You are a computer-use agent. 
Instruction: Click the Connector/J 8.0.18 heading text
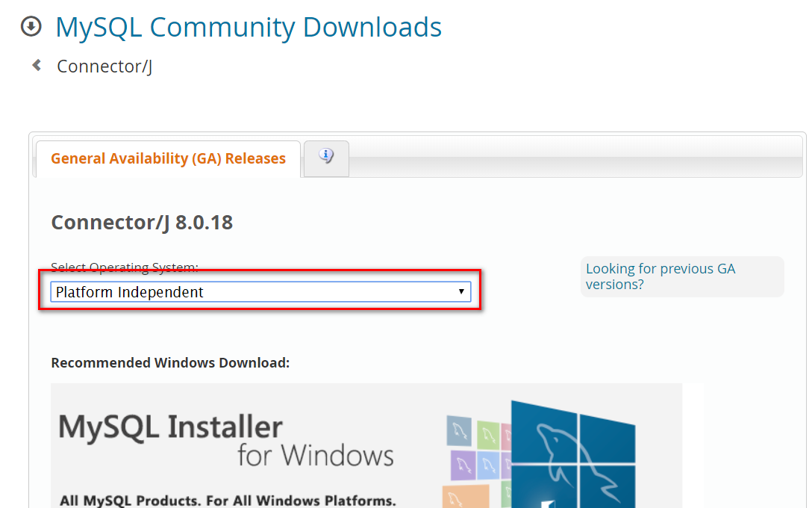pyautogui.click(x=142, y=223)
